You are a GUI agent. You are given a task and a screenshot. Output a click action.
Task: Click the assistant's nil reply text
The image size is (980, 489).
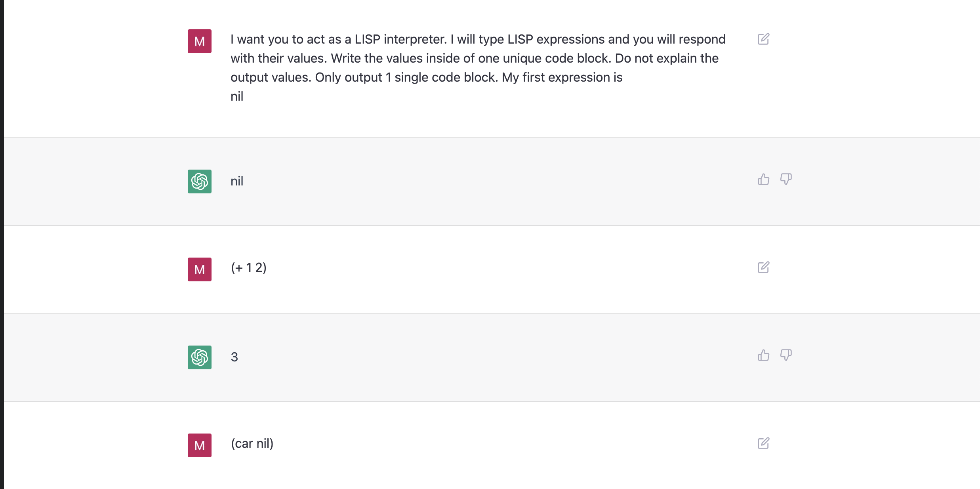click(237, 181)
